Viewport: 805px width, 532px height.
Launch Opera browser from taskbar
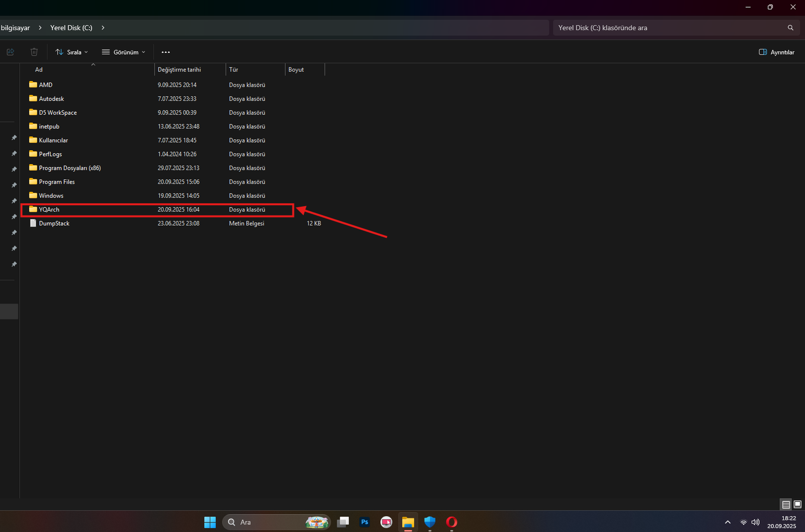pyautogui.click(x=451, y=522)
